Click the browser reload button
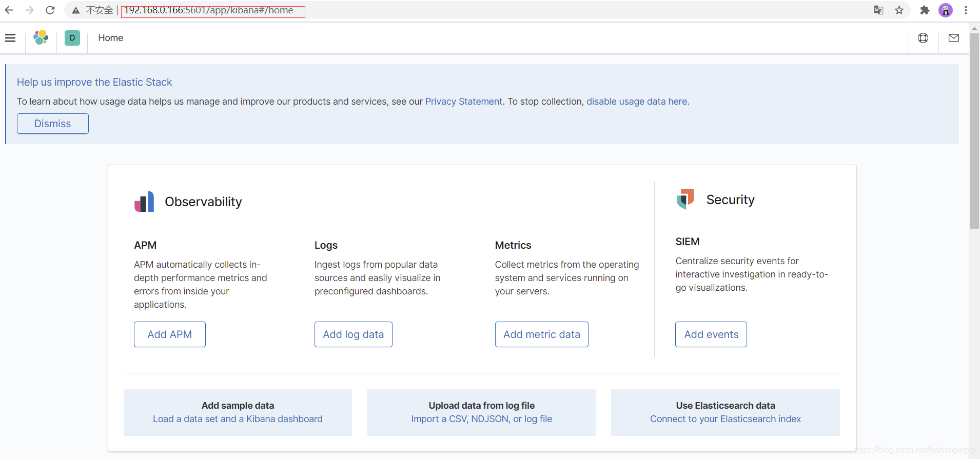The image size is (980, 459). pos(50,10)
